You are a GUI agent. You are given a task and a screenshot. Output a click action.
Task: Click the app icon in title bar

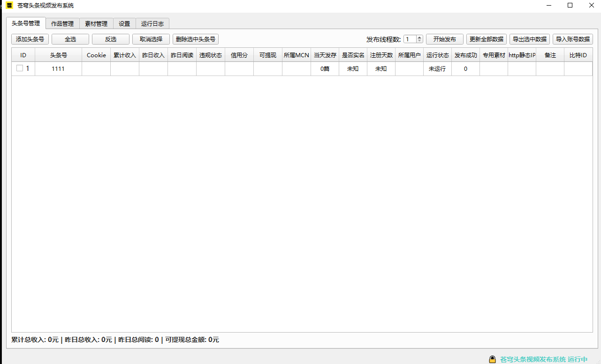[9, 6]
